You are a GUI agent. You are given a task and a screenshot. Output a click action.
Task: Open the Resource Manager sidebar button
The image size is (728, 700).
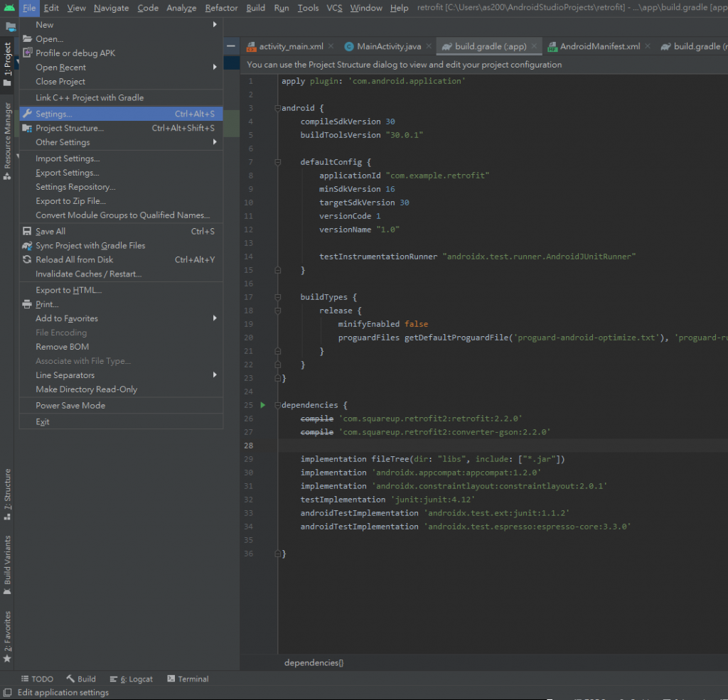pos(7,141)
